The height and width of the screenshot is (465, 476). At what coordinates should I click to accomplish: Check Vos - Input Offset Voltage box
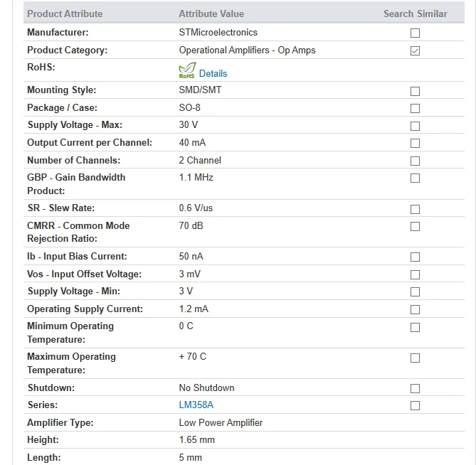click(x=415, y=275)
